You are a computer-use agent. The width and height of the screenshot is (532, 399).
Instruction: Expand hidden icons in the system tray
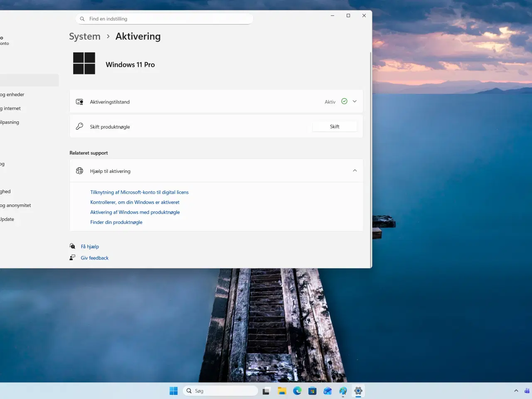tap(516, 391)
